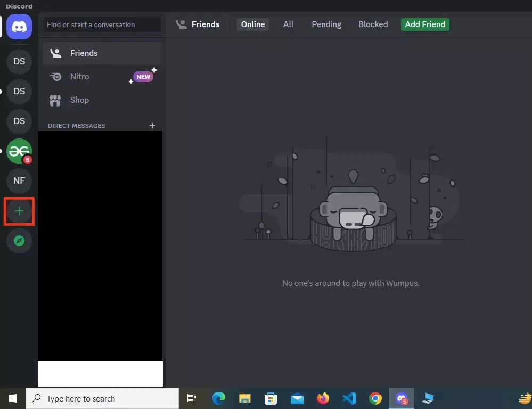Open Discord home direct messages icon
Image resolution: width=532 pixels, height=409 pixels.
(x=19, y=27)
